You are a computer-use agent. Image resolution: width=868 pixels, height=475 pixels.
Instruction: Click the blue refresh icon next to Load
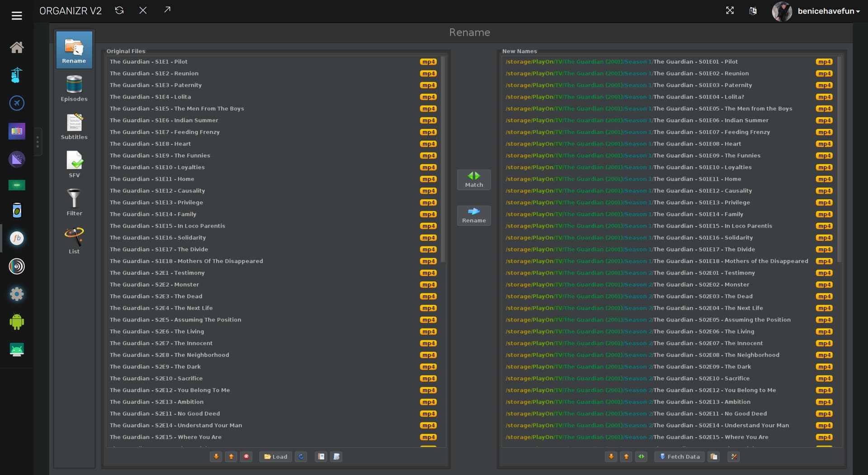tap(301, 456)
